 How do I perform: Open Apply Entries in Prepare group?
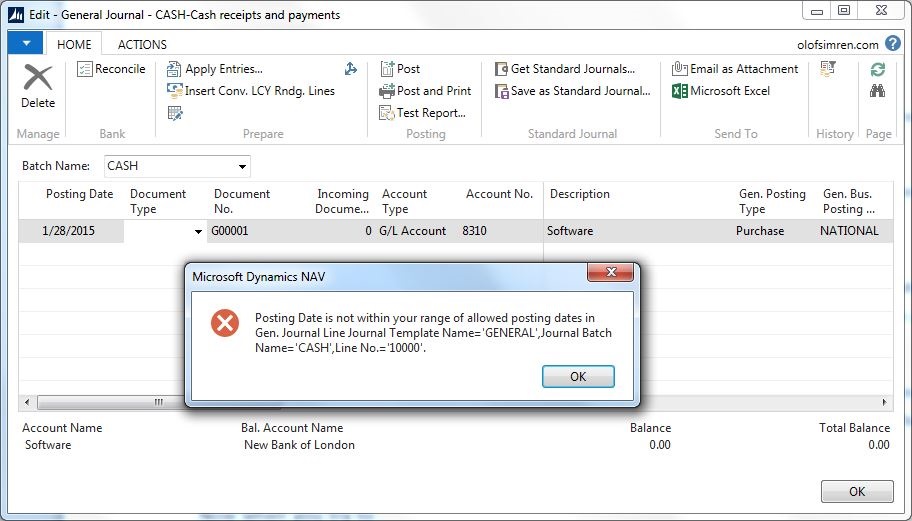tap(215, 69)
